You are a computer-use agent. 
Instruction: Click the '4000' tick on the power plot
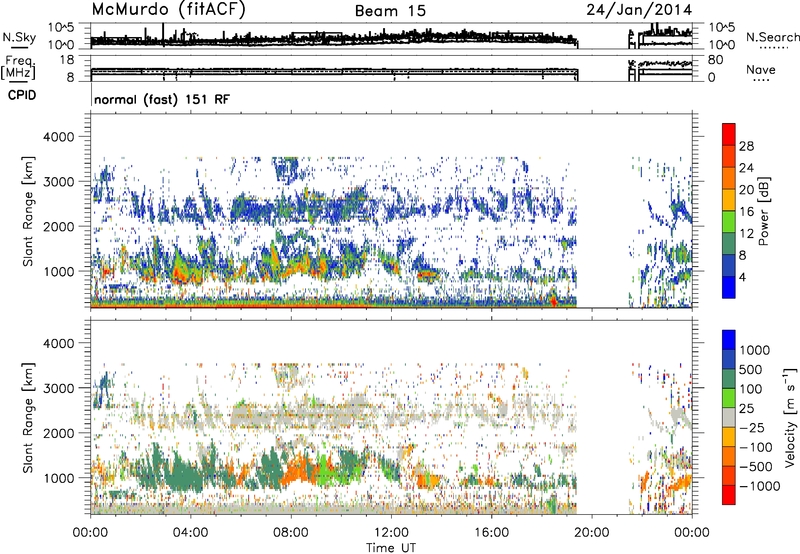pos(58,137)
